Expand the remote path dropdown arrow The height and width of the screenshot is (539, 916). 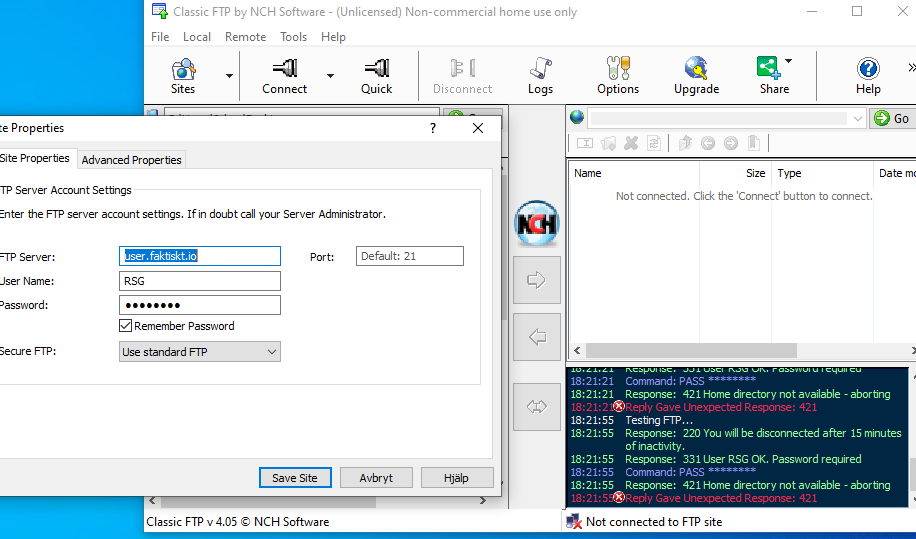point(857,119)
